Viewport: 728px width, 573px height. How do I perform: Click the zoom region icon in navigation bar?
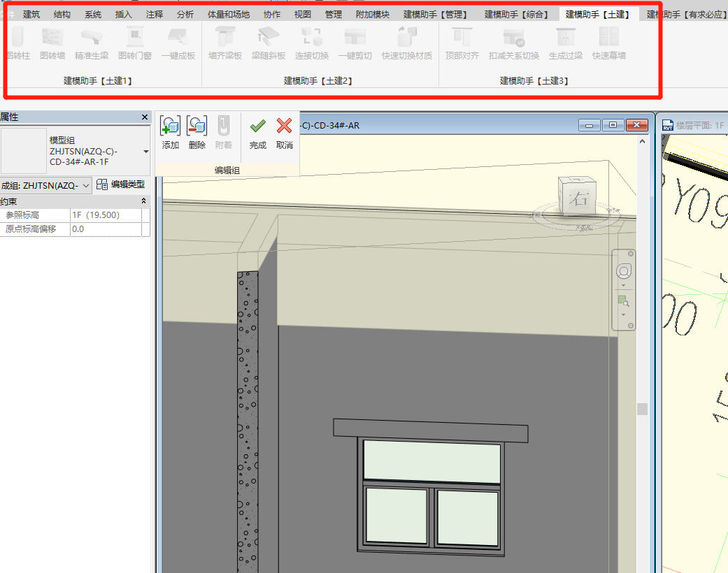(x=623, y=301)
